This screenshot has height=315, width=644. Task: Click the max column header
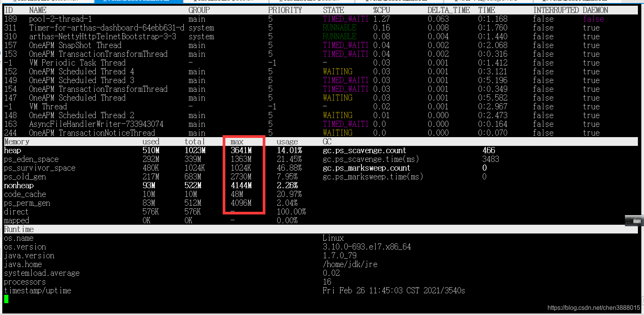point(237,142)
